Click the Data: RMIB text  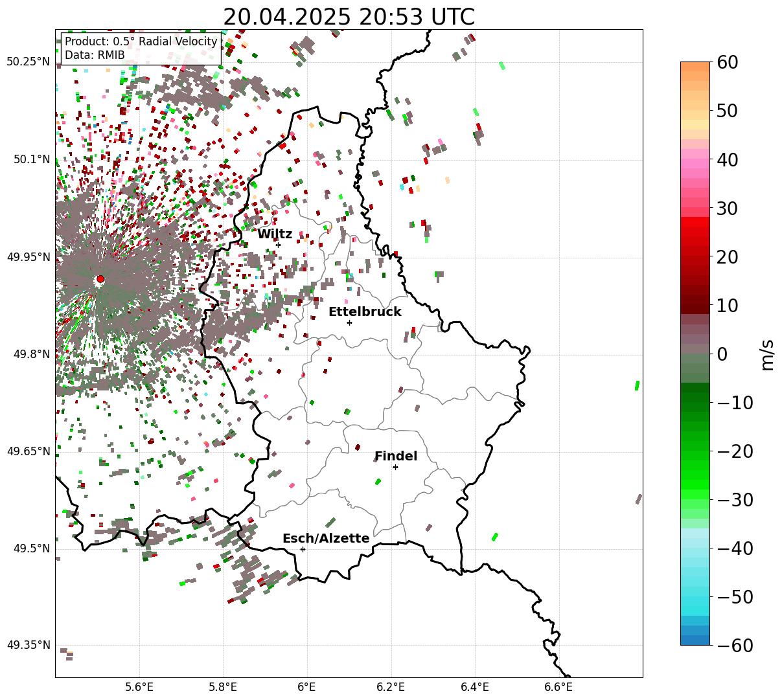[95, 56]
